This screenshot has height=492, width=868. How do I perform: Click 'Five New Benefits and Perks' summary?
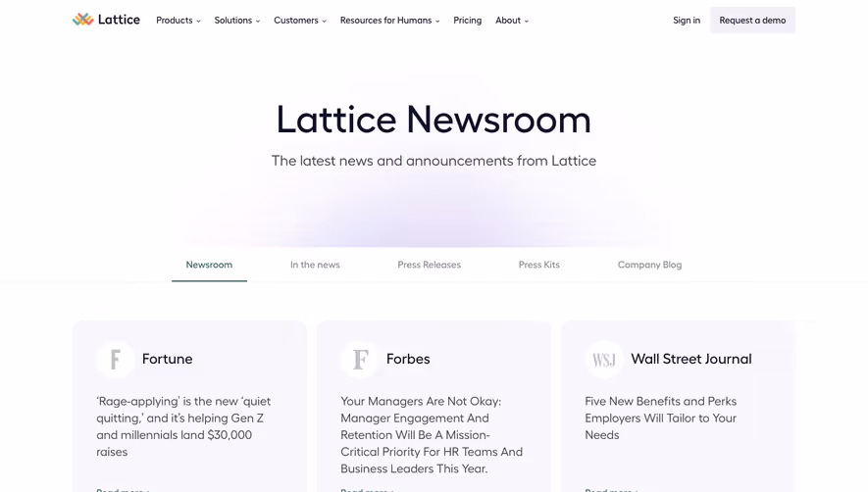(661, 418)
